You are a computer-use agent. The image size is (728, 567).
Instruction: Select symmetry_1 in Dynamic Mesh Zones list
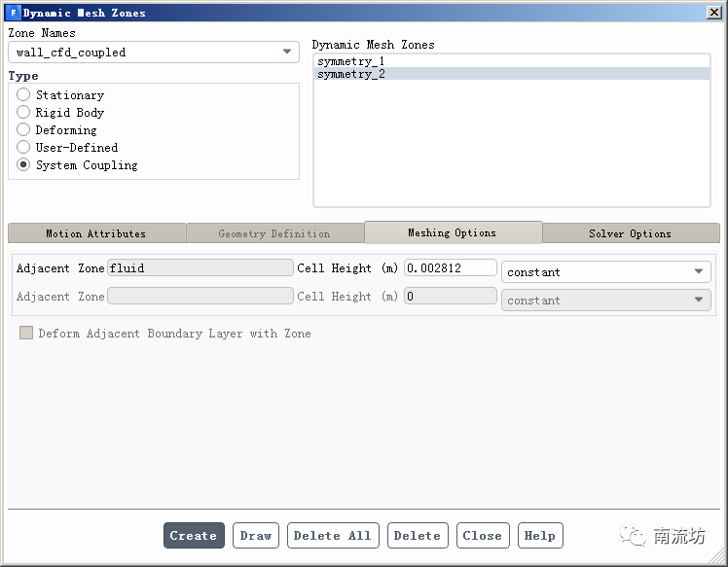click(350, 61)
